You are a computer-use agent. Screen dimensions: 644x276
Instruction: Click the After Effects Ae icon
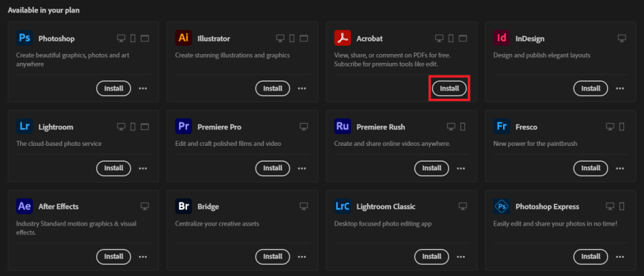pos(25,206)
